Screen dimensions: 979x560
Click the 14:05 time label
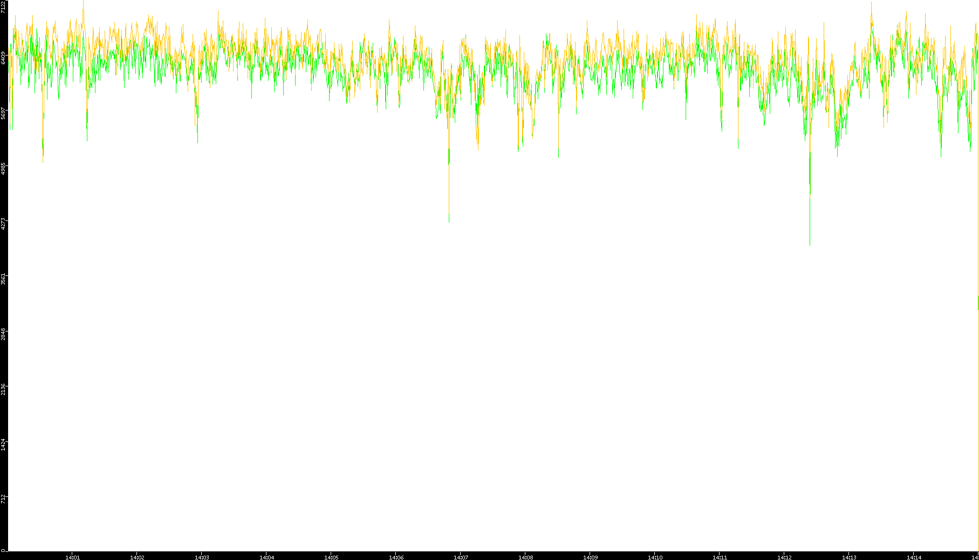331,557
